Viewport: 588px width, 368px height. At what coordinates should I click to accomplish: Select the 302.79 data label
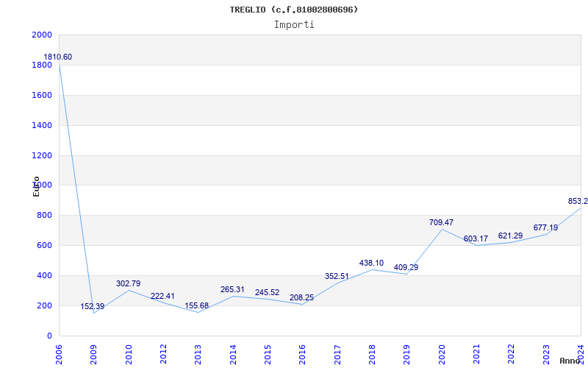point(128,283)
